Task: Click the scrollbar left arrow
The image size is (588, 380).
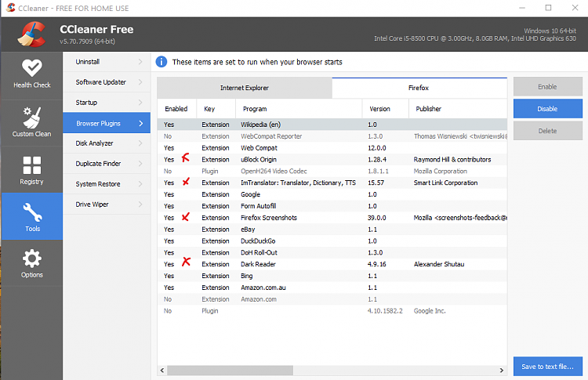Action: click(162, 371)
